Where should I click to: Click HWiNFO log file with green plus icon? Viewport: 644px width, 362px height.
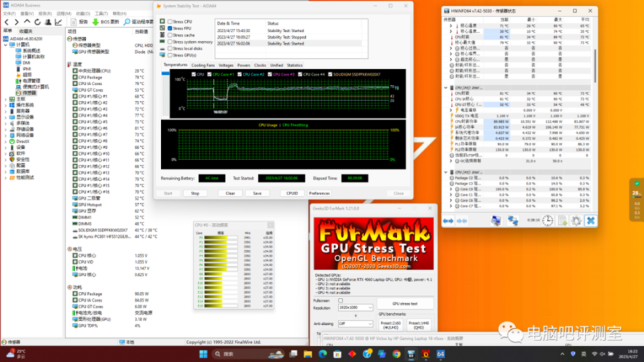562,221
